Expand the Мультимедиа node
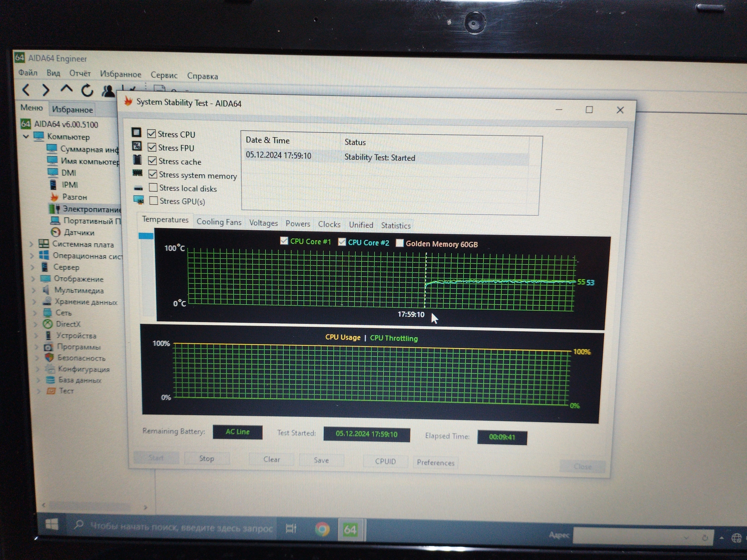The height and width of the screenshot is (560, 747). (34, 290)
